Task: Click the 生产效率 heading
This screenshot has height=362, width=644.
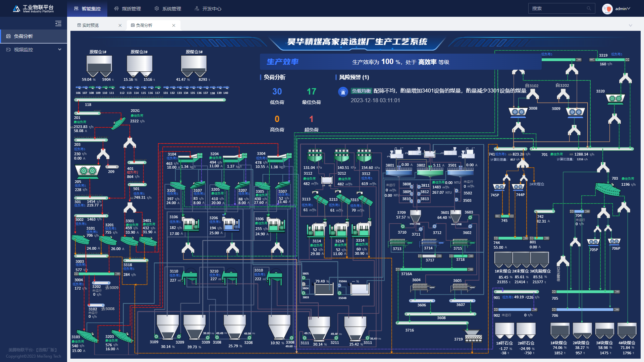Action: point(282,62)
